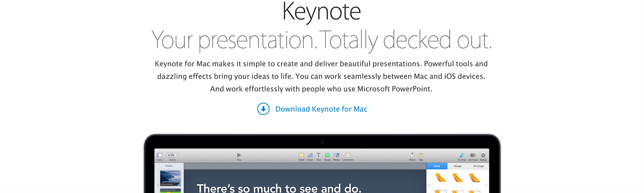Open the Setup gear icon
Screen dimensions: 644x193
[x=483, y=155]
